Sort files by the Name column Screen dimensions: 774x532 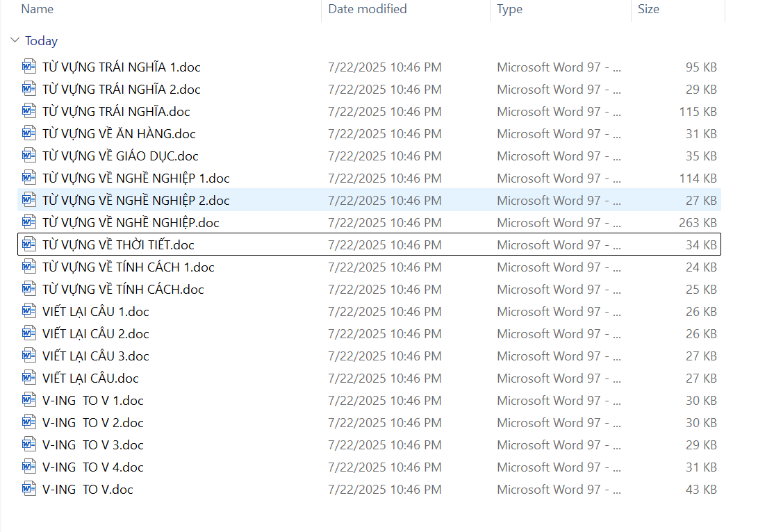click(38, 9)
